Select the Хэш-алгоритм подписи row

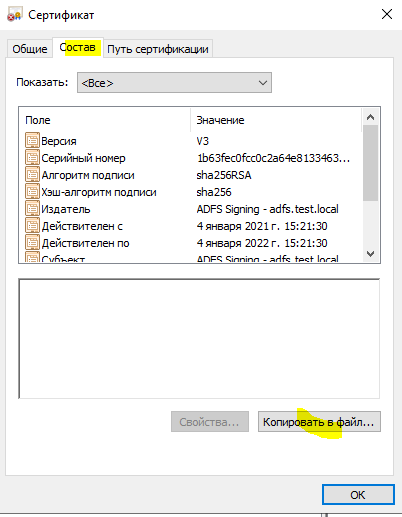(190, 192)
